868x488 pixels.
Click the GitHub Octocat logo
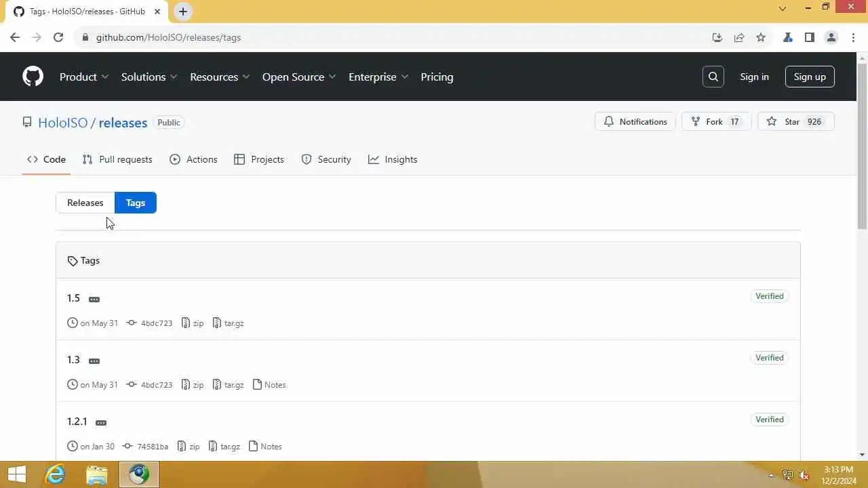point(33,77)
